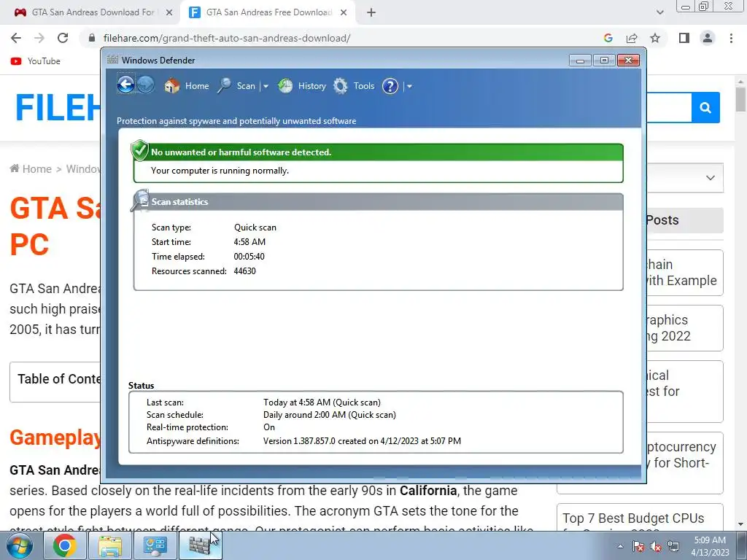Image resolution: width=747 pixels, height=560 pixels.
Task: Click the muted volume tray icon
Action: click(x=656, y=547)
